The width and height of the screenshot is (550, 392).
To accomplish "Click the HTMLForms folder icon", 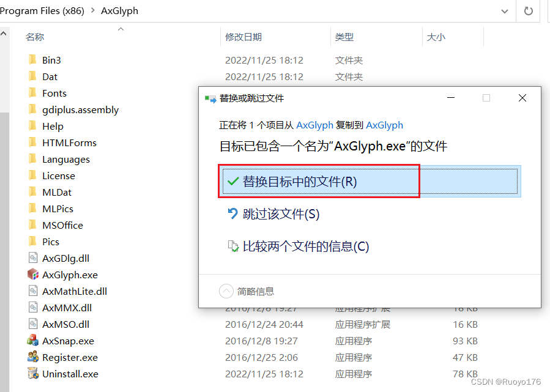I will (x=32, y=142).
